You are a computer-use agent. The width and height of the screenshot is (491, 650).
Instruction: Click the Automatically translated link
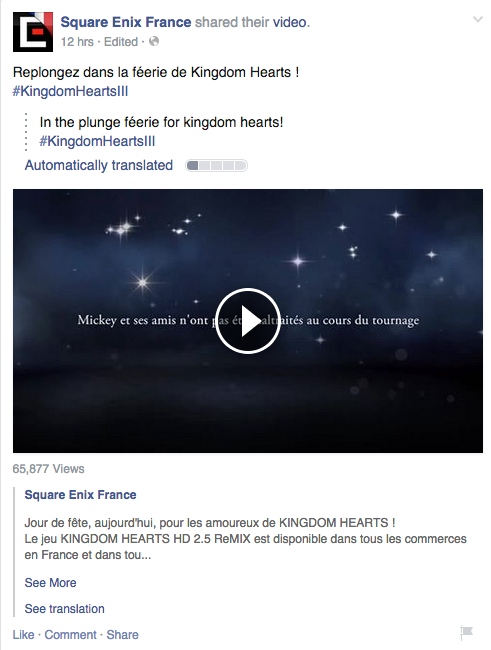(99, 165)
